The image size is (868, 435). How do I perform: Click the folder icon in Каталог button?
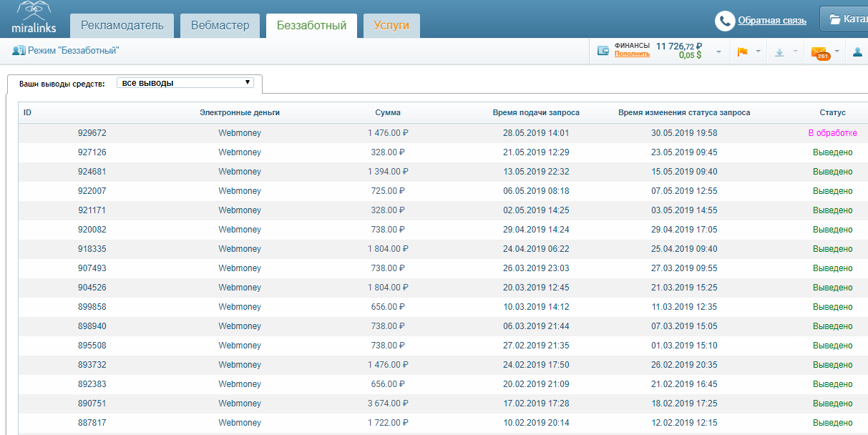click(834, 20)
